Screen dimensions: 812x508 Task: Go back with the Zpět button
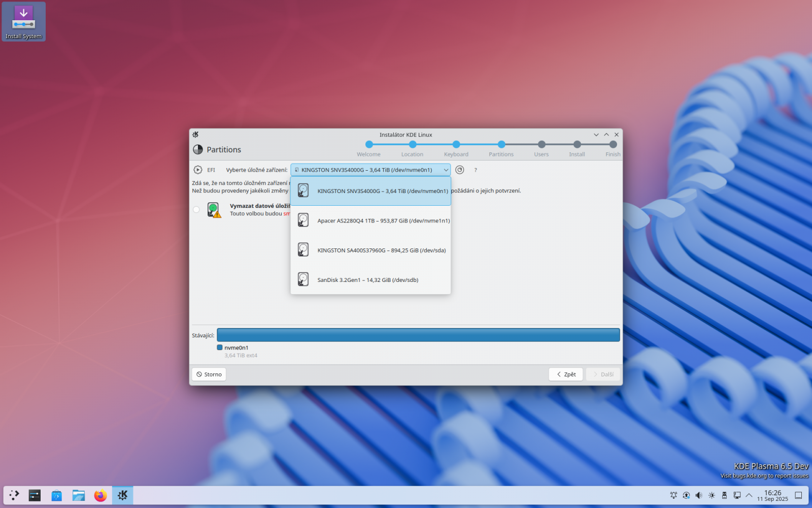pyautogui.click(x=566, y=374)
